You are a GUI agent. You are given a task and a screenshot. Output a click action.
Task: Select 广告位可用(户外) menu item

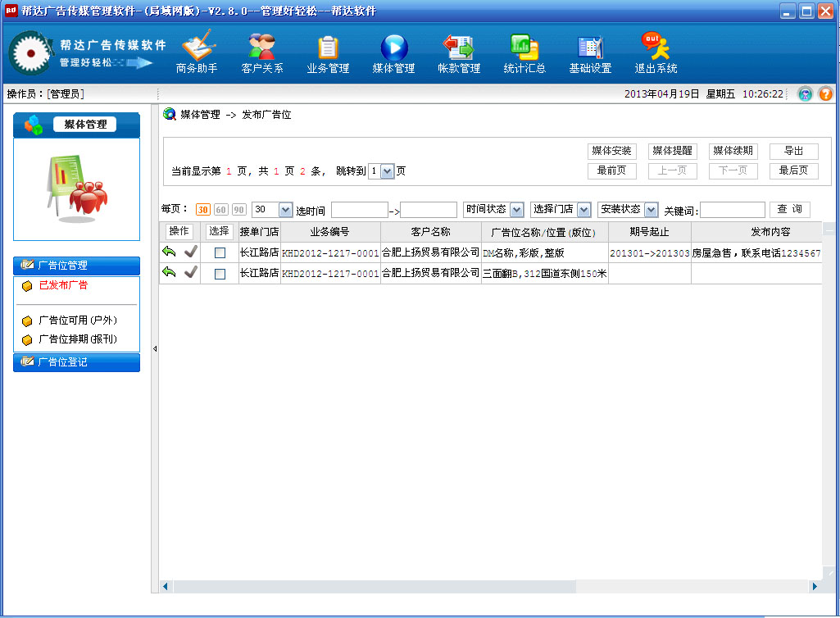click(x=78, y=320)
